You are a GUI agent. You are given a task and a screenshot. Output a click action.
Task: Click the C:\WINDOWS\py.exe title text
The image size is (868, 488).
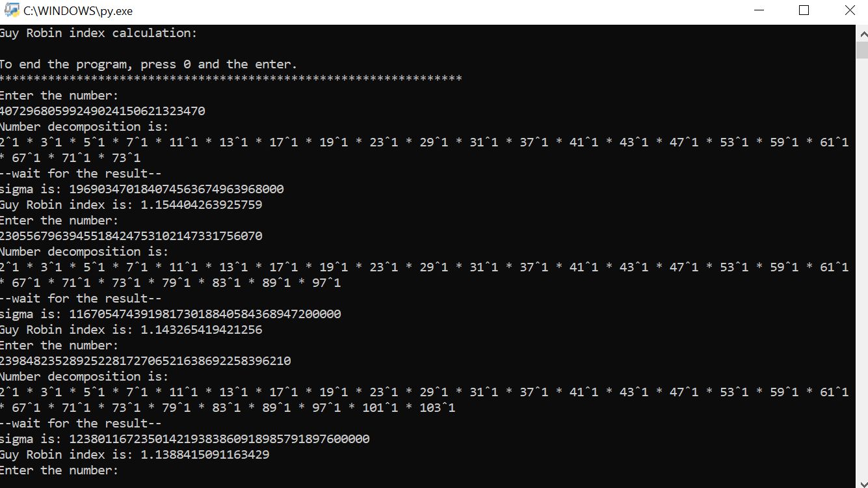[x=78, y=11]
